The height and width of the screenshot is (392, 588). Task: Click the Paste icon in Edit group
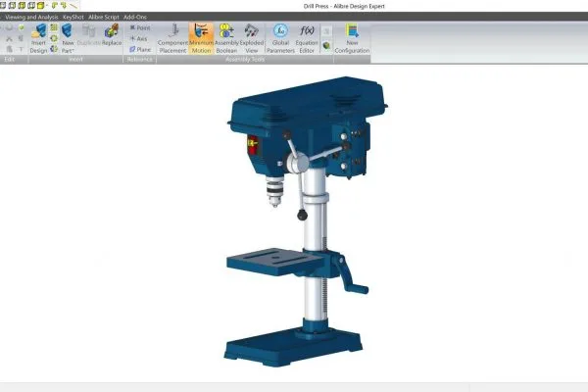10,49
